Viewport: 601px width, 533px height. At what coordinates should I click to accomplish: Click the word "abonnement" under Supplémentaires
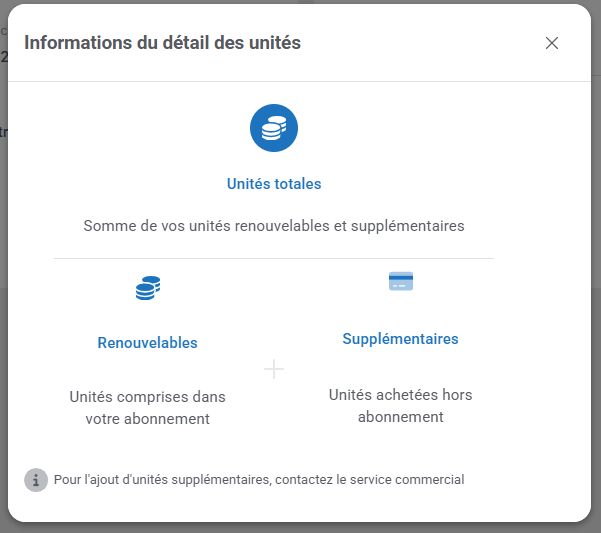(400, 417)
